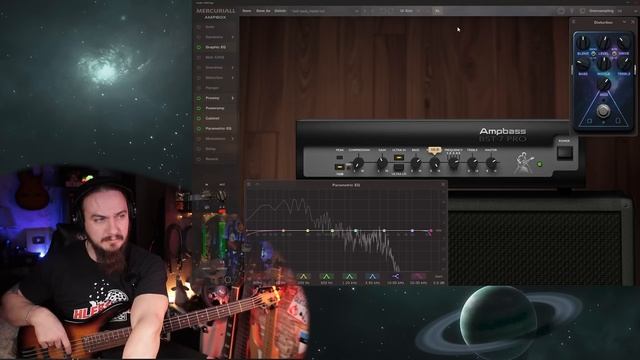Click the PEAK indicator on amp
640x360 pixels.
(x=340, y=157)
